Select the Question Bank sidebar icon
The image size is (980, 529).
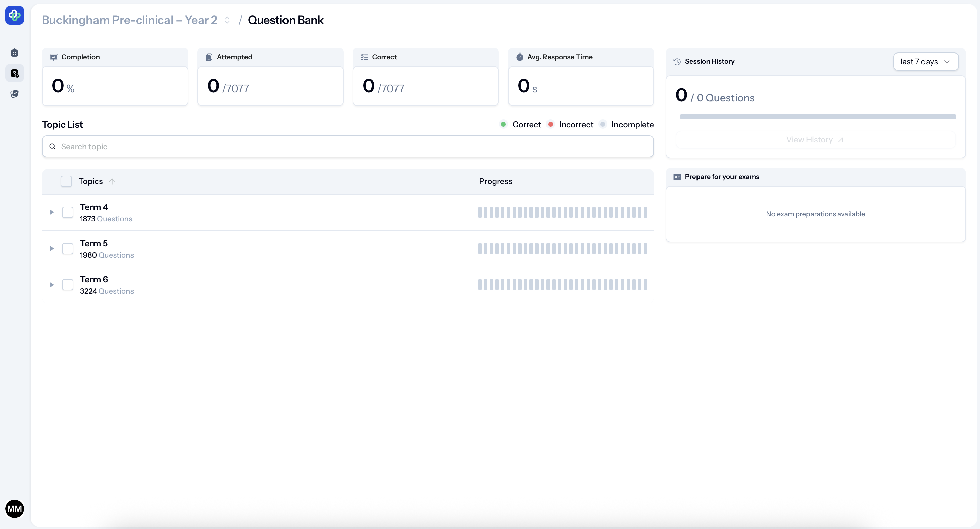14,73
